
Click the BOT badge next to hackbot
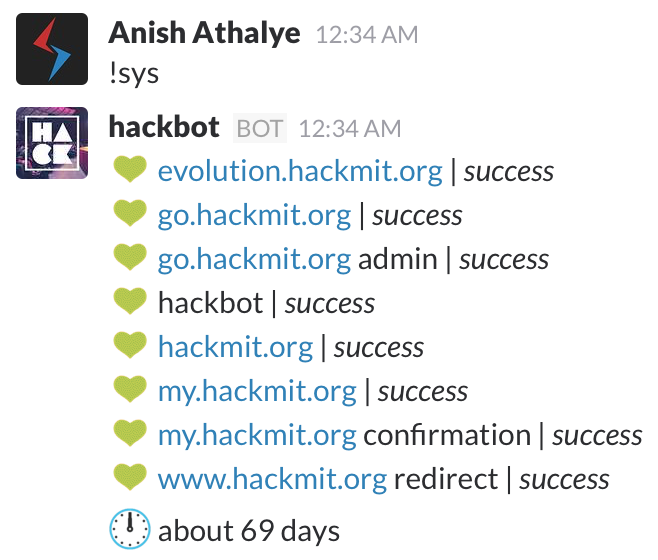[260, 129]
